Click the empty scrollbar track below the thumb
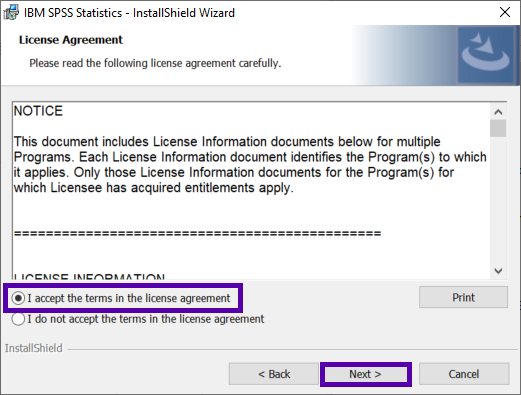521x395 pixels. tap(498, 200)
